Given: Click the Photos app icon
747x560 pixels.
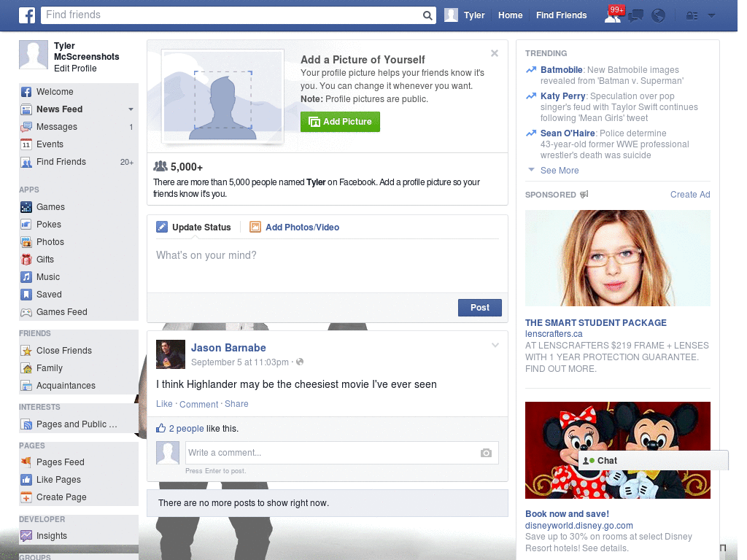Looking at the screenshot, I should [x=26, y=242].
